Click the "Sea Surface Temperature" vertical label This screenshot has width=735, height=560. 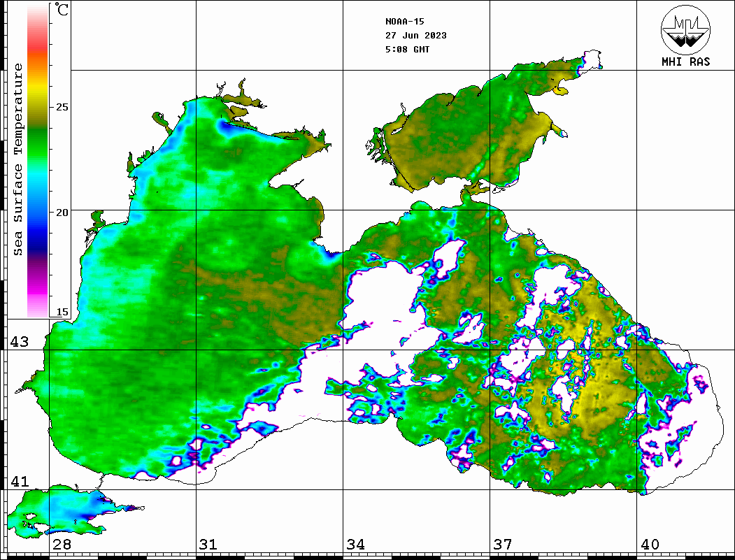click(x=17, y=159)
